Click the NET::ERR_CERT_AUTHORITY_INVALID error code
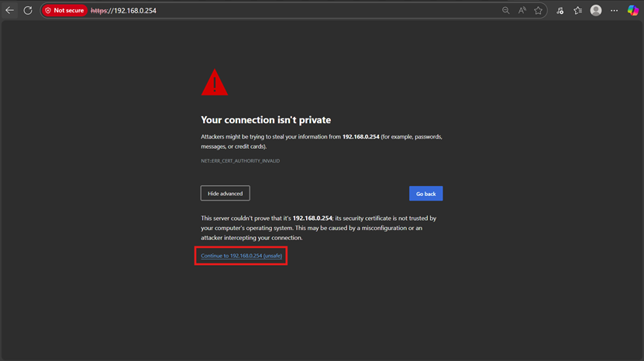The image size is (644, 361). tap(240, 161)
